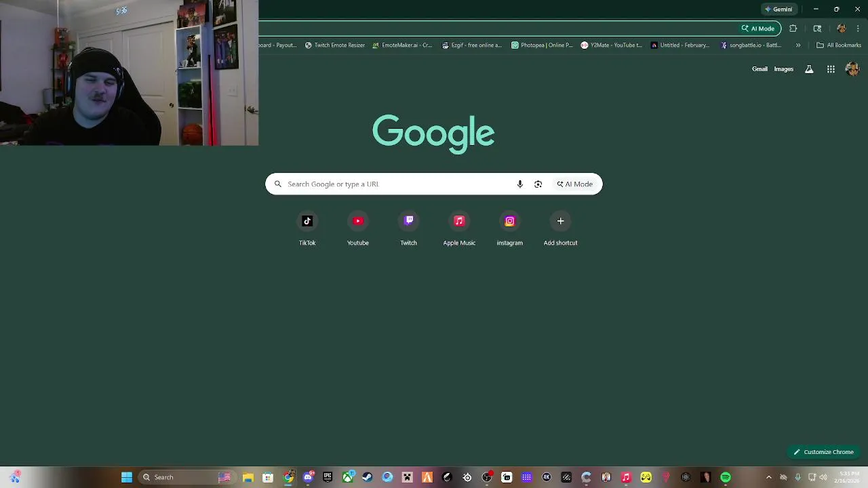This screenshot has height=488, width=868.
Task: Open the TikTok shortcut
Action: [x=307, y=228]
